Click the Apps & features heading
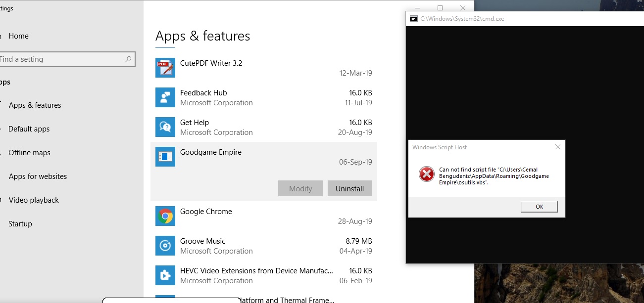The width and height of the screenshot is (644, 303). pyautogui.click(x=203, y=36)
